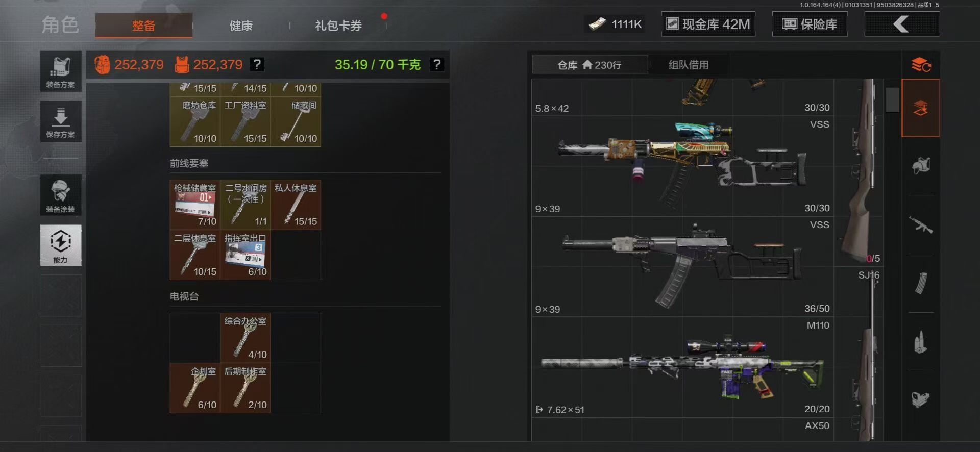Click the storage list scrollbar handle
980x452 pixels.
[x=892, y=100]
